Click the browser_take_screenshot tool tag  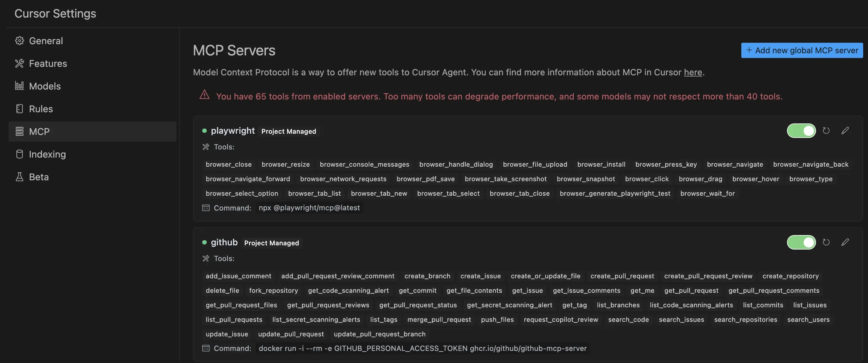click(x=505, y=179)
